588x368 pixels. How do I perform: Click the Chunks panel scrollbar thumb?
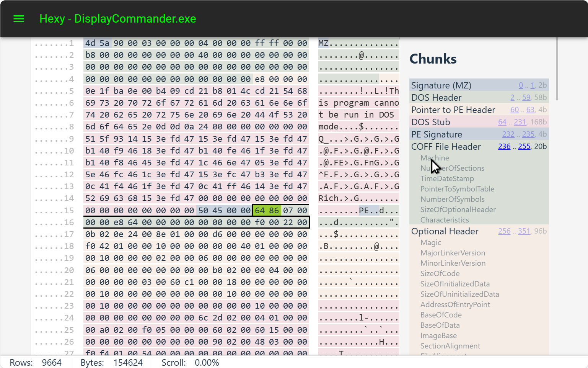557,69
